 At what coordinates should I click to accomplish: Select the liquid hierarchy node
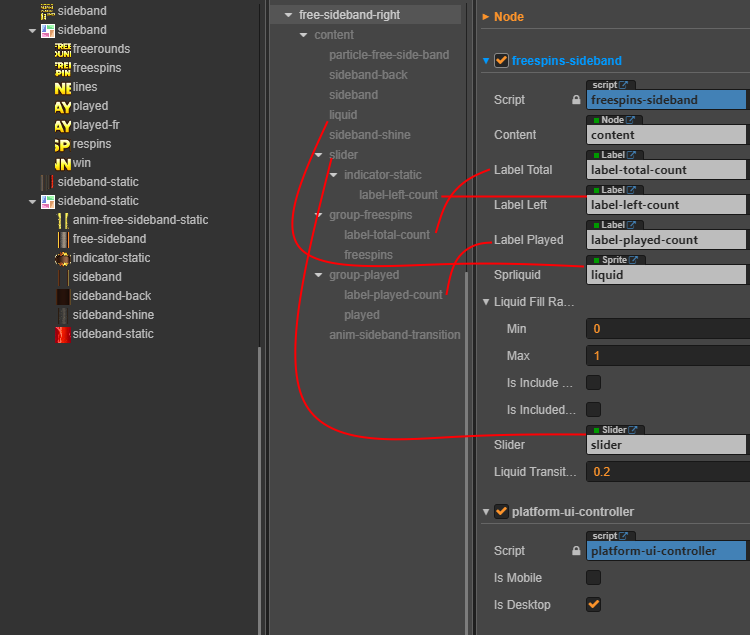coord(343,115)
